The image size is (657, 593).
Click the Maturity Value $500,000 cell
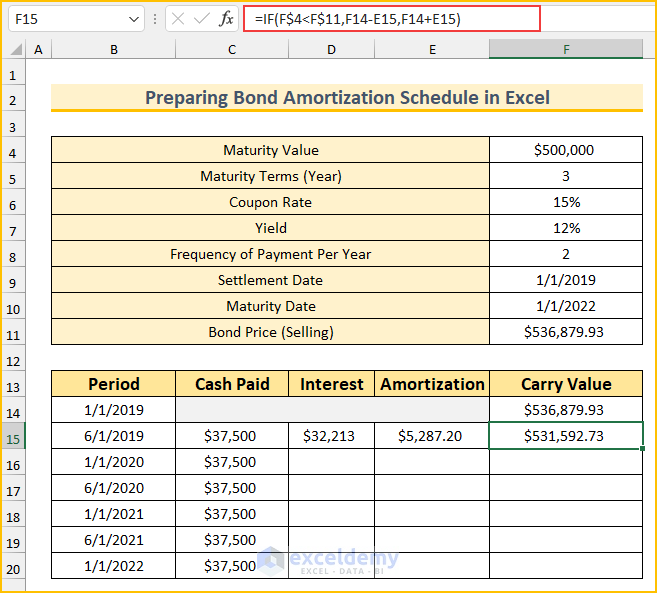click(566, 150)
